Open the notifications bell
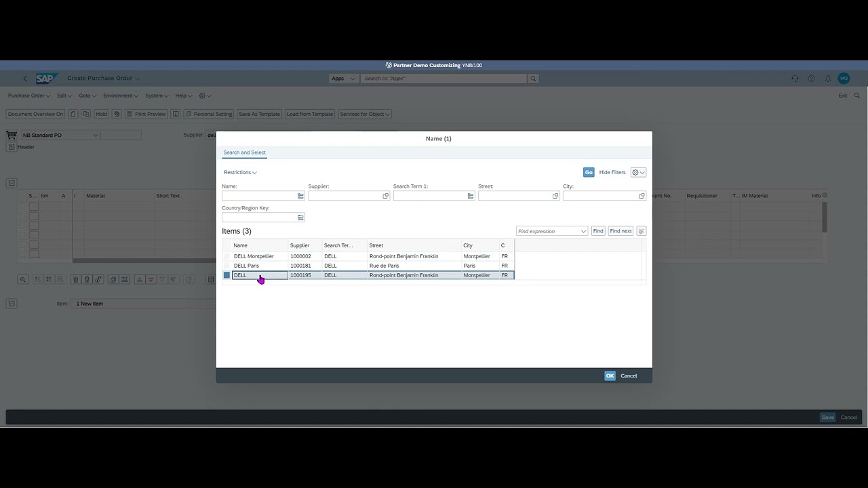 point(828,79)
